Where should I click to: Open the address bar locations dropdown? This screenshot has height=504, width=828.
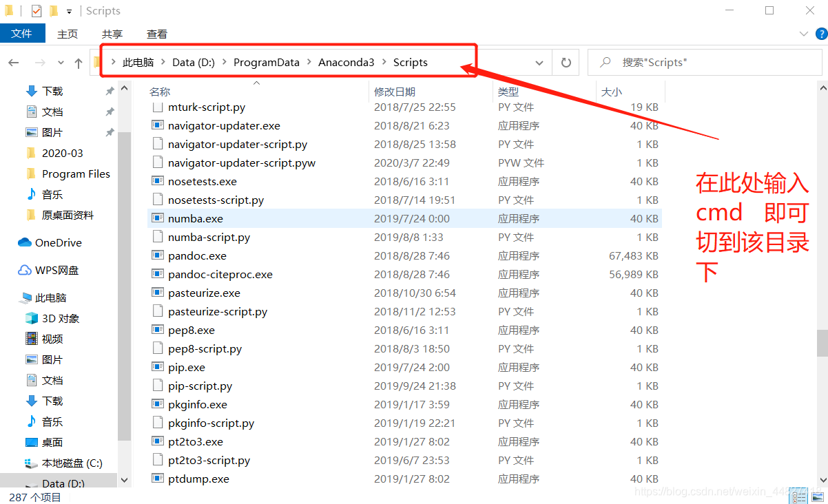pos(539,62)
